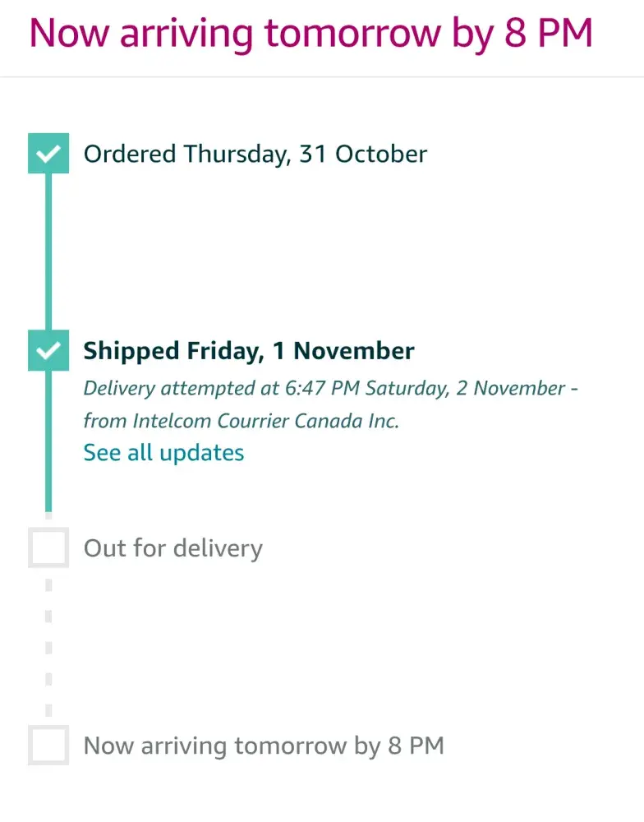Tick the empty box beside the bottom arriving status
This screenshot has width=644, height=822.
click(48, 746)
